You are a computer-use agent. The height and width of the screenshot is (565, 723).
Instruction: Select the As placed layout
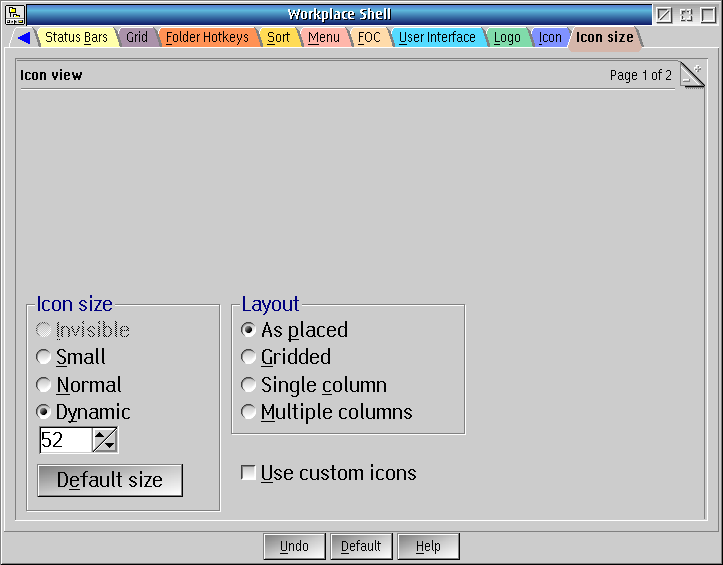tap(295, 329)
